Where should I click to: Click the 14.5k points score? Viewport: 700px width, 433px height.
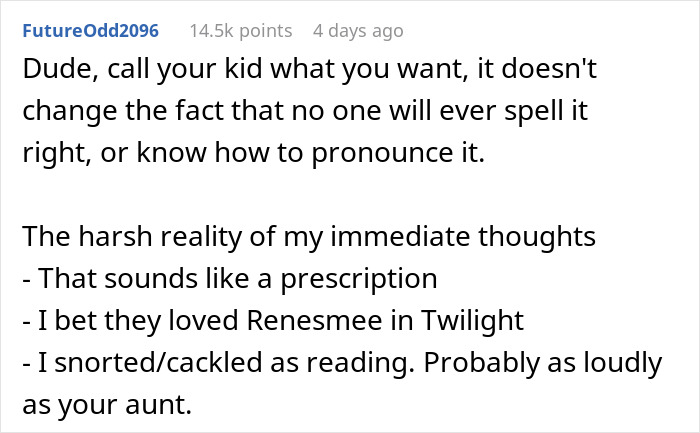(241, 31)
